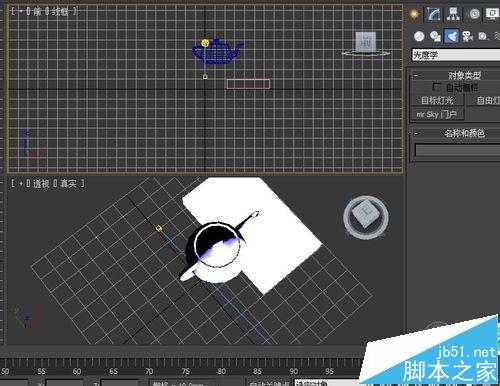This screenshot has height=386, width=500.
Task: Open the Create tab in command panel
Action: 414,14
